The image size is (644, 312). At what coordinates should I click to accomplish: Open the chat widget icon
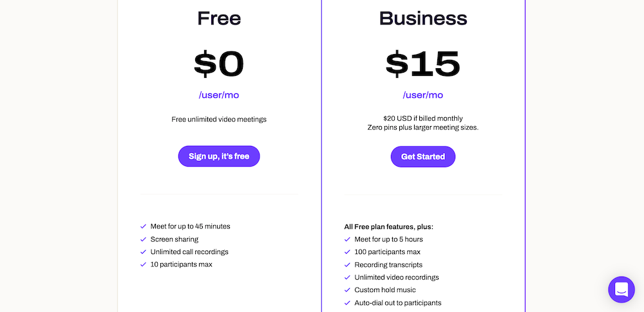click(x=621, y=289)
